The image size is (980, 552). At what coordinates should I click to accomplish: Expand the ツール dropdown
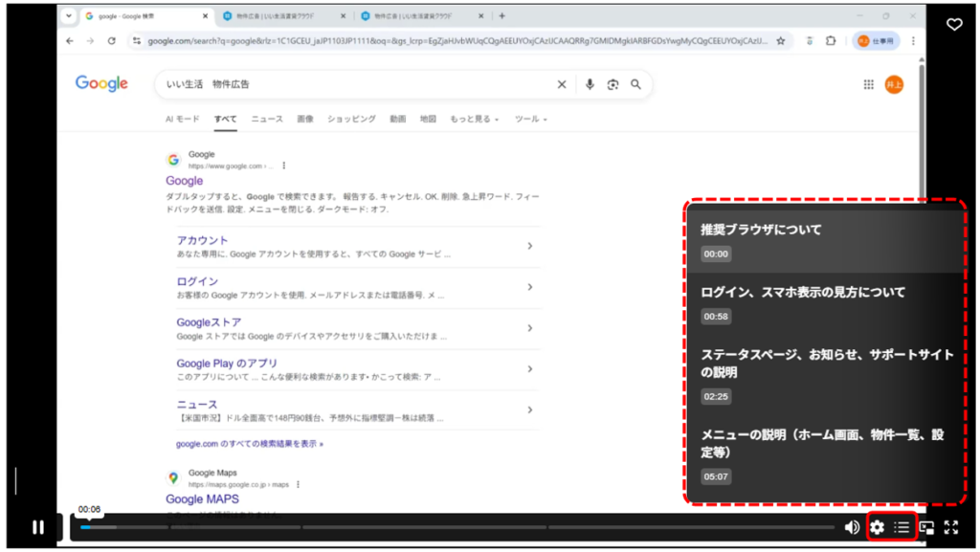pyautogui.click(x=530, y=119)
